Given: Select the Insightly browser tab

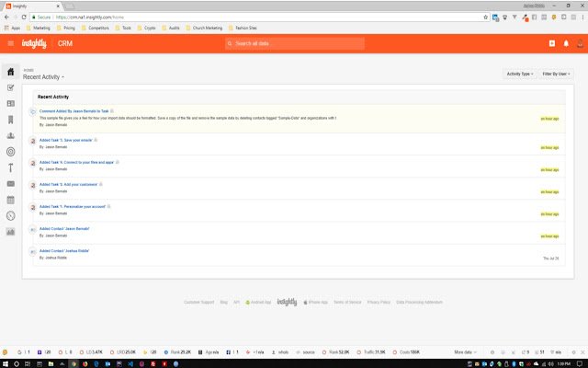Looking at the screenshot, I should pos(30,6).
